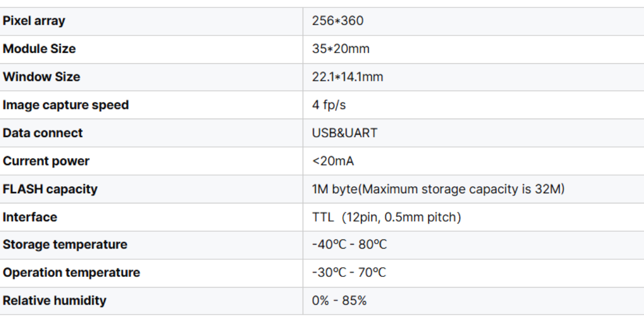Select the -40℃ - 80℃ value

[x=349, y=245]
